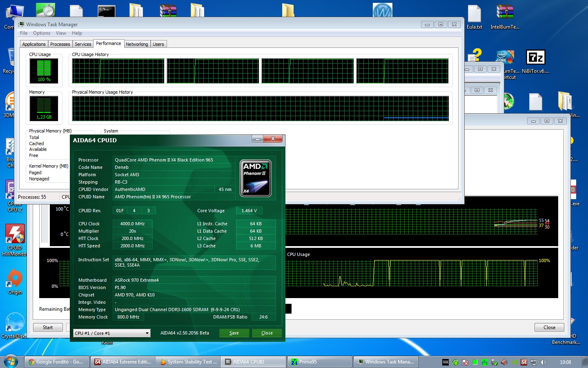Click the CPU Clock value 4000.0 MHz

point(132,224)
